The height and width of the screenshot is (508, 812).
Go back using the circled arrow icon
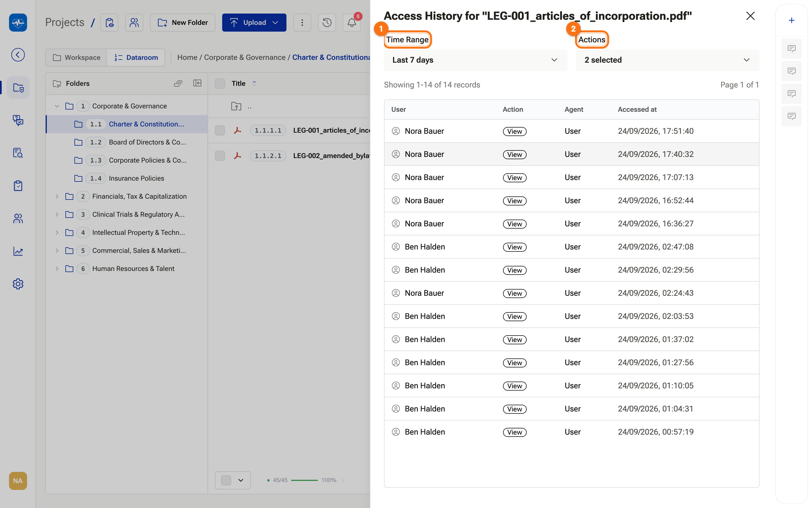pos(18,55)
